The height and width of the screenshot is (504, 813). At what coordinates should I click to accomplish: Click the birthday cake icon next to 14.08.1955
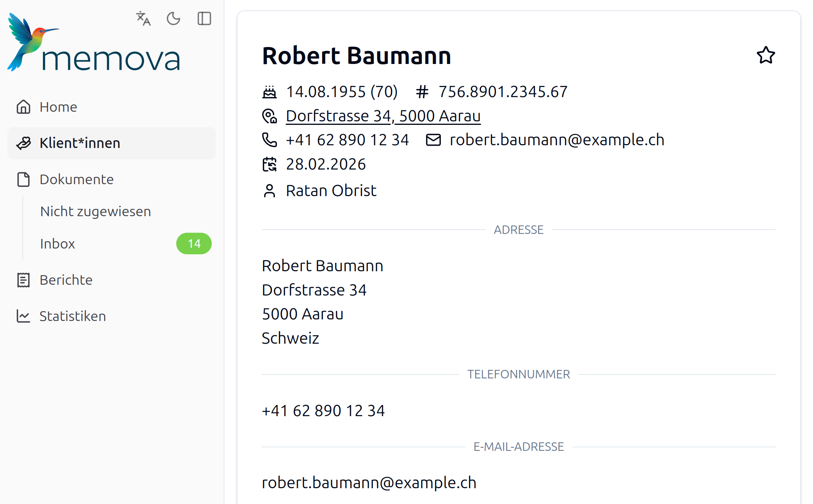(270, 92)
